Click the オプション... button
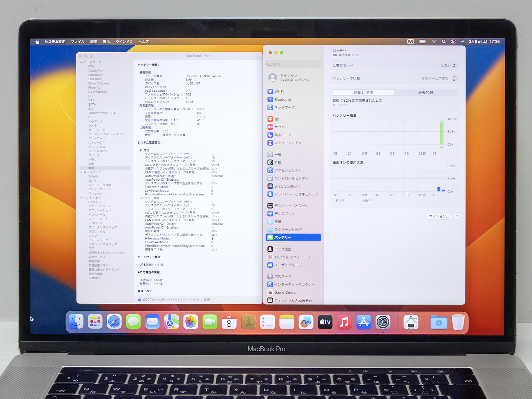Screen dimensions: 532x399 [439, 216]
